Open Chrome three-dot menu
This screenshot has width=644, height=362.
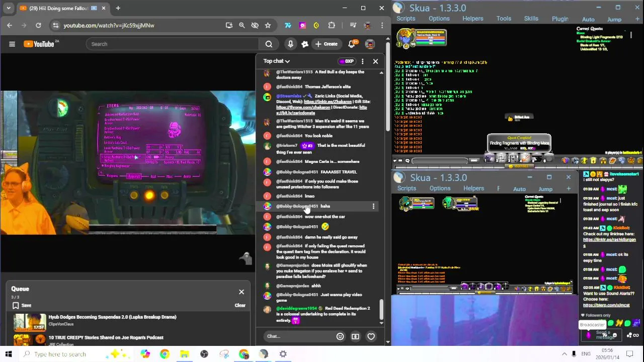pos(382,25)
